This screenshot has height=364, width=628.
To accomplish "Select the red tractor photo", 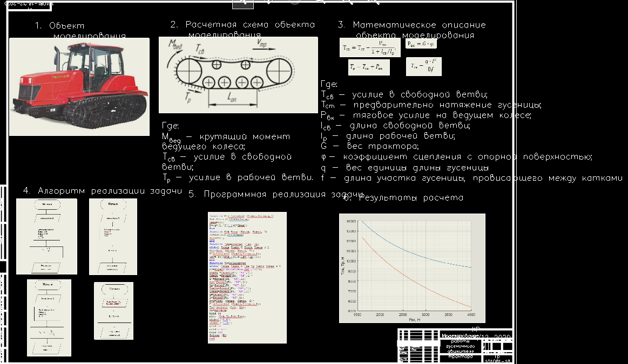I will pos(79,87).
